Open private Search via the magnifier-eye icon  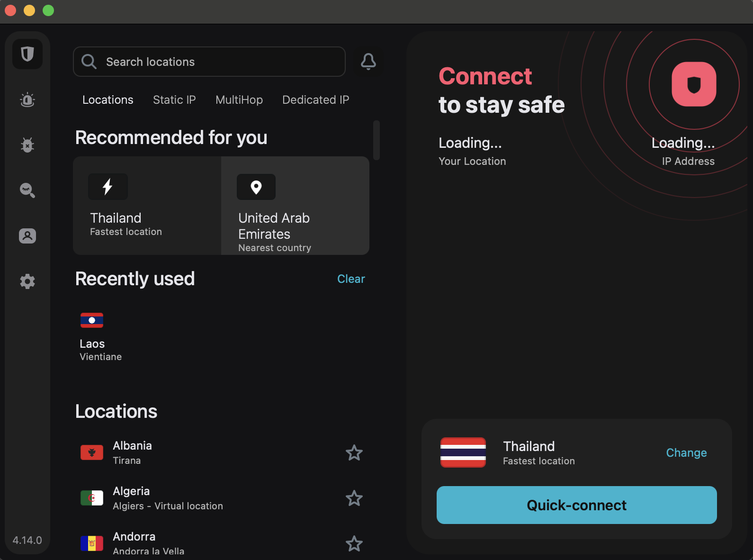pyautogui.click(x=27, y=190)
